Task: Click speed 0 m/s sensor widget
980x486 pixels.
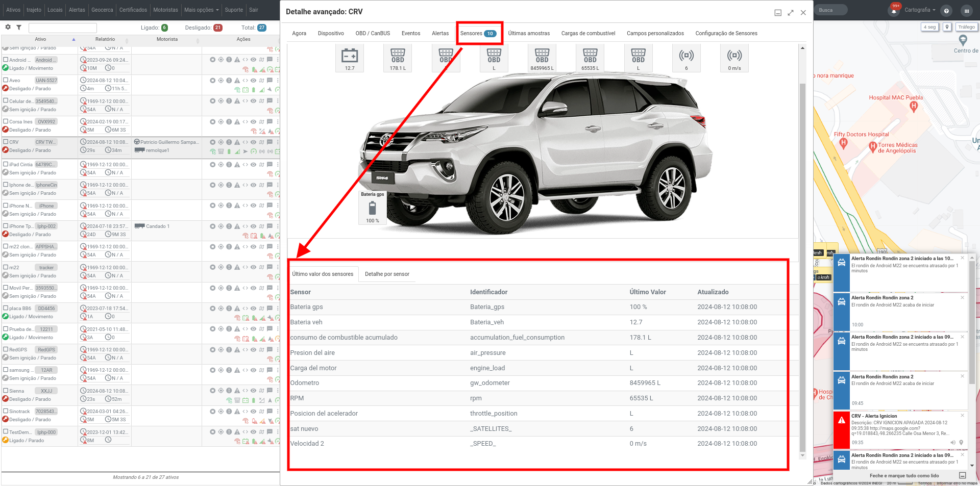Action: (x=734, y=58)
